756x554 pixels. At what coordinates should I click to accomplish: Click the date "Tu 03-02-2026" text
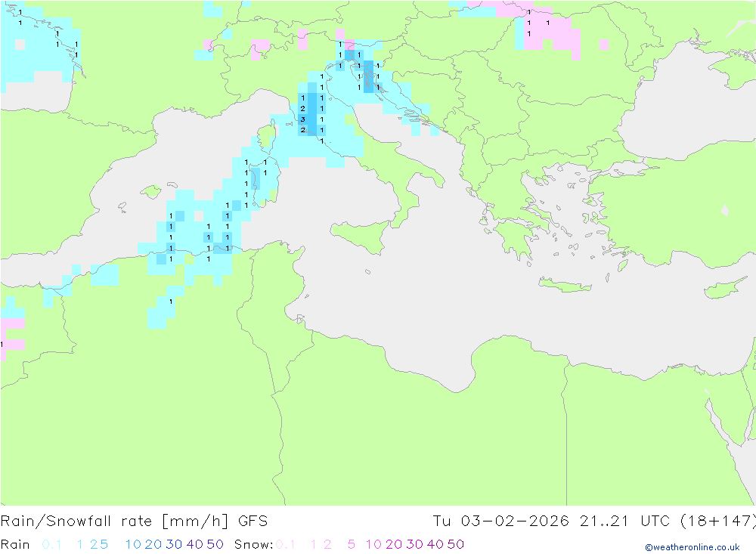pyautogui.click(x=501, y=522)
